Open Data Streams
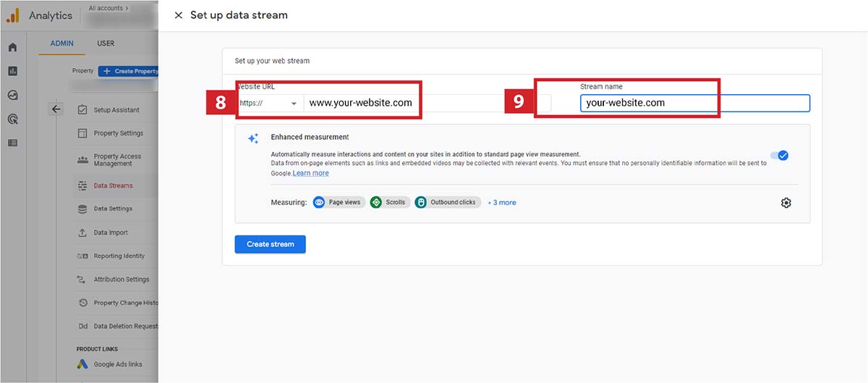The width and height of the screenshot is (868, 383). (x=114, y=185)
